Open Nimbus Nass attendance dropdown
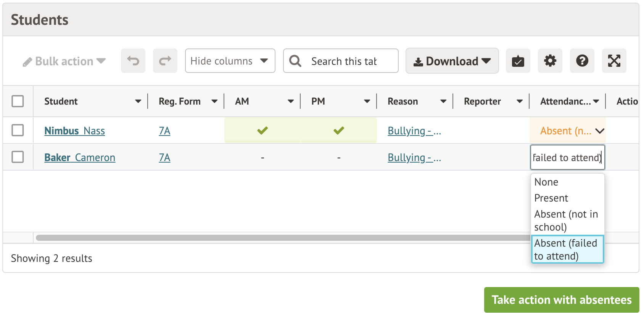Screen dimensions: 644x313 [600, 131]
